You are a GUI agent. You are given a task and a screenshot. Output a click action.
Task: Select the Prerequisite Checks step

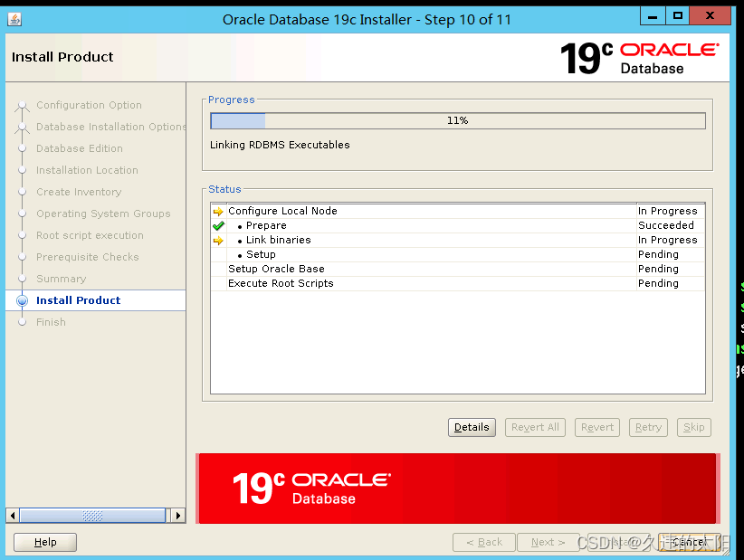pos(87,257)
